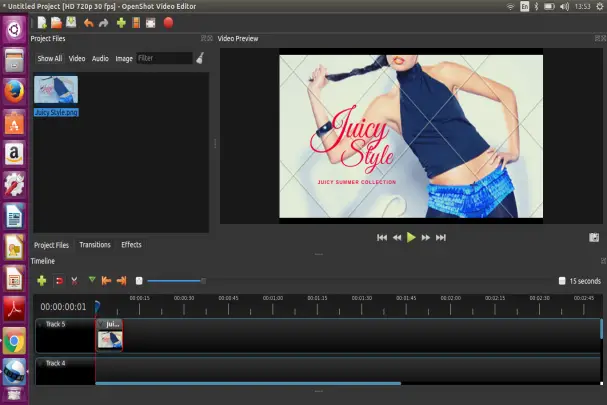Import files with the green plus toolbar icon
The height and width of the screenshot is (405, 607).
click(121, 23)
